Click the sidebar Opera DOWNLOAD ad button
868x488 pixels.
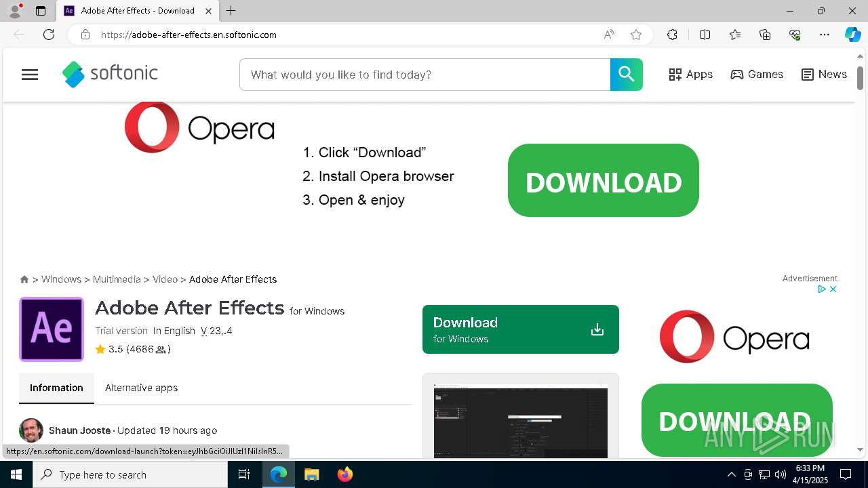click(737, 420)
